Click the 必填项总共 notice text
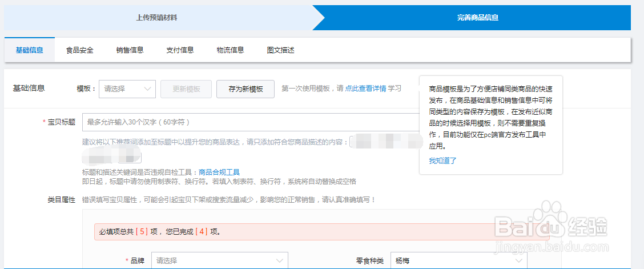The width and height of the screenshot is (644, 269). pyautogui.click(x=160, y=232)
